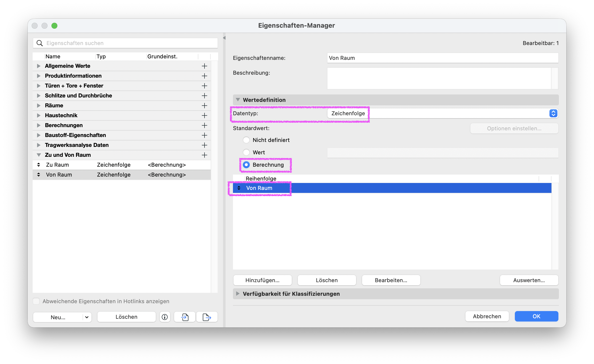Collapse the left panel with the arrow

224,38
